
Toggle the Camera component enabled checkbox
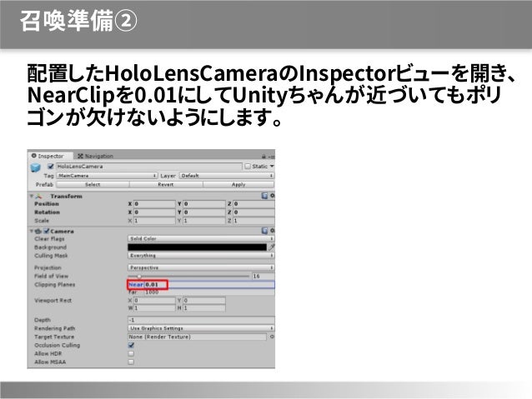pos(47,232)
